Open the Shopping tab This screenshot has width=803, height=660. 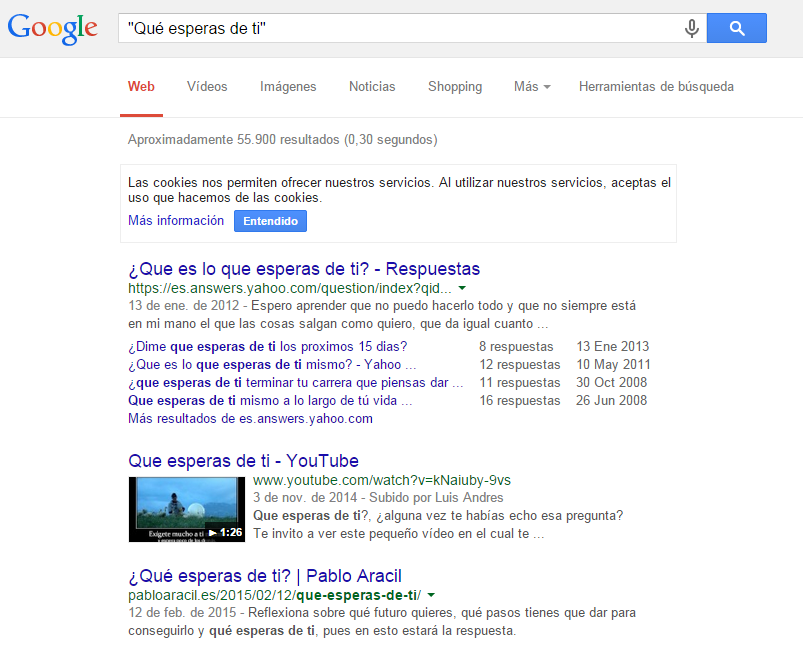coord(455,87)
